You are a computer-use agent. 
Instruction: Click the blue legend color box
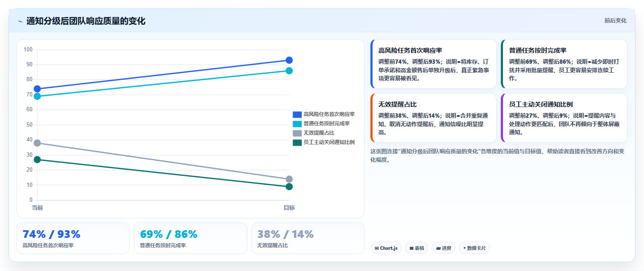click(x=297, y=114)
